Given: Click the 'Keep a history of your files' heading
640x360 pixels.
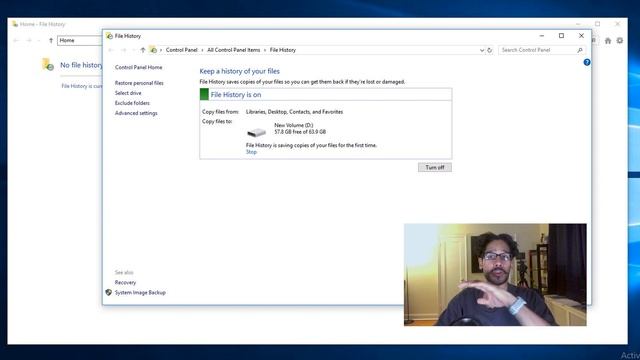Looking at the screenshot, I should pos(240,71).
